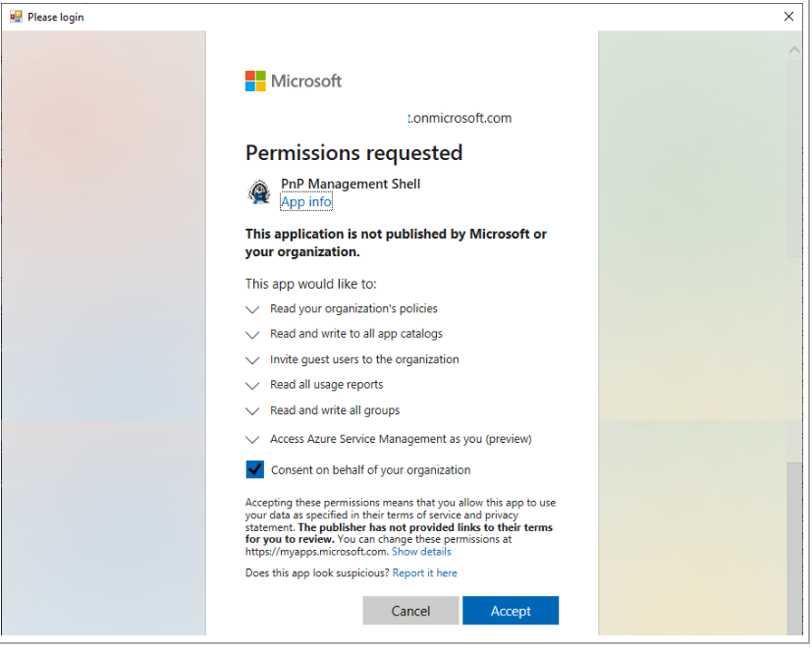
Task: Expand Access Azure Service Management permission
Action: coord(253,440)
